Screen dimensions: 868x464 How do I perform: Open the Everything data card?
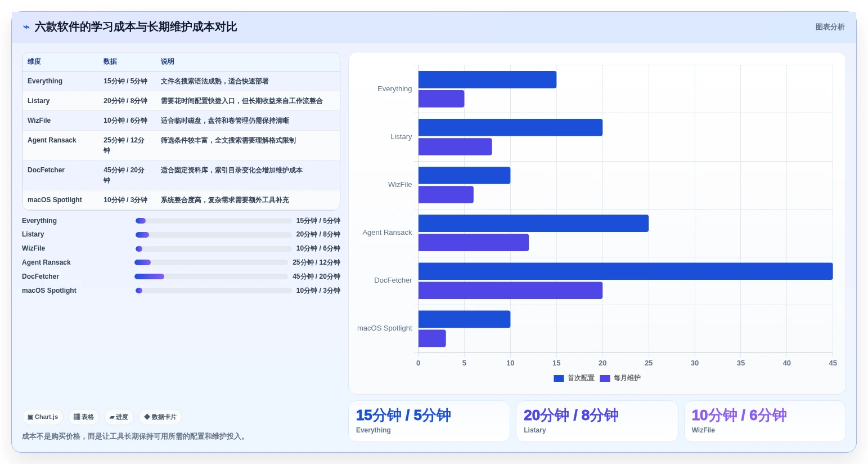(429, 421)
